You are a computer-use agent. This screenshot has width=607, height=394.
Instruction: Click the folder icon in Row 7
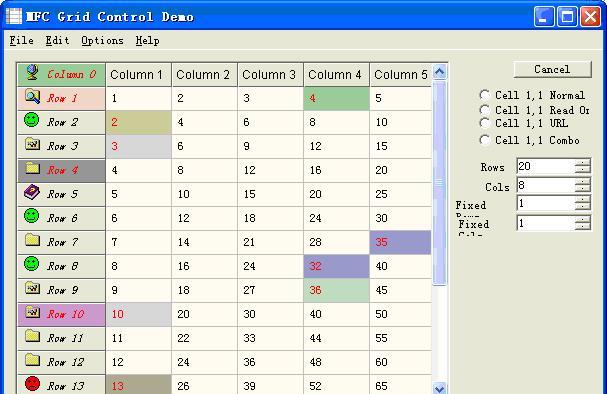pos(33,240)
